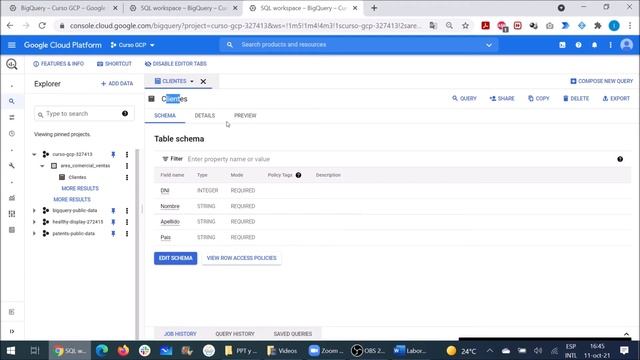640x360 pixels.
Task: Open the SHORTCUT option
Action: click(114, 64)
